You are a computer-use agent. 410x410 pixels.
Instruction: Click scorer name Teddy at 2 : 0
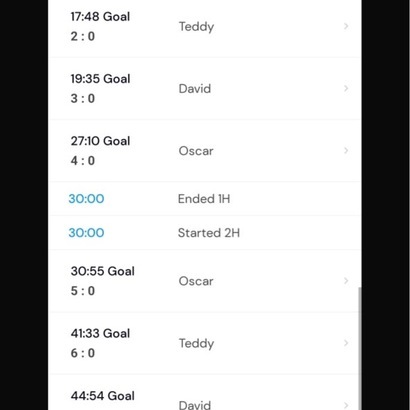click(196, 27)
